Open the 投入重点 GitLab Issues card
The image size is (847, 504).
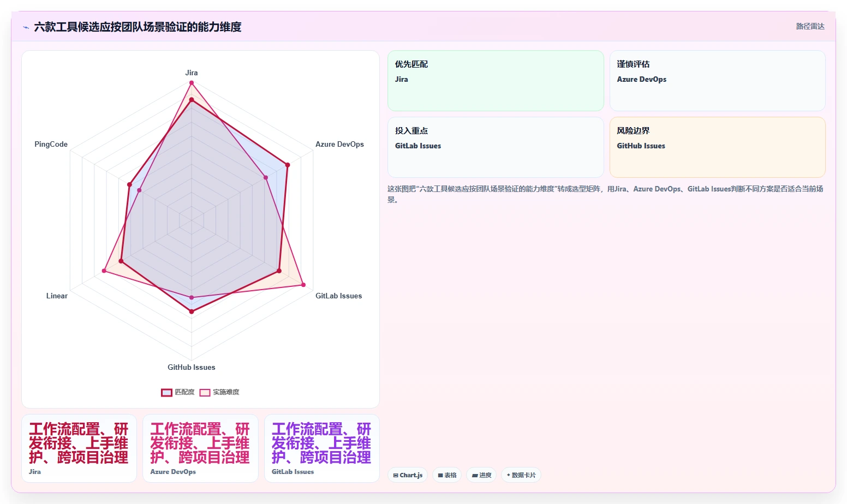coord(496,147)
